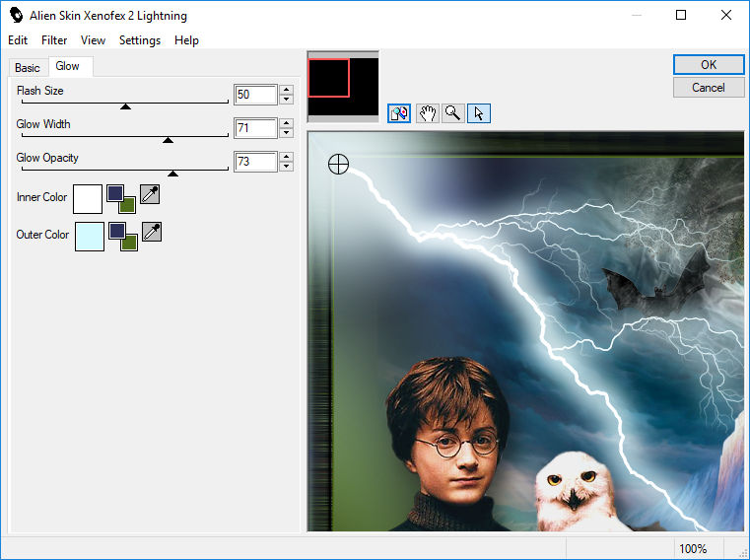Maximize the Xenofex Lightning window

pyautogui.click(x=681, y=16)
